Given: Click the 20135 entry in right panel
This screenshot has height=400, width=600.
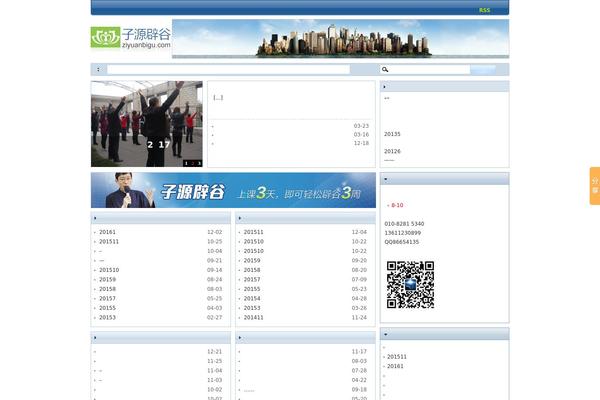Looking at the screenshot, I should (392, 134).
